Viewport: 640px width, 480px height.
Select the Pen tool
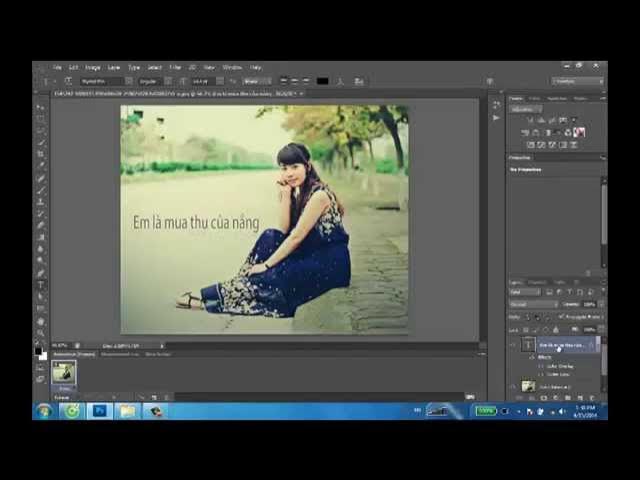tap(40, 273)
